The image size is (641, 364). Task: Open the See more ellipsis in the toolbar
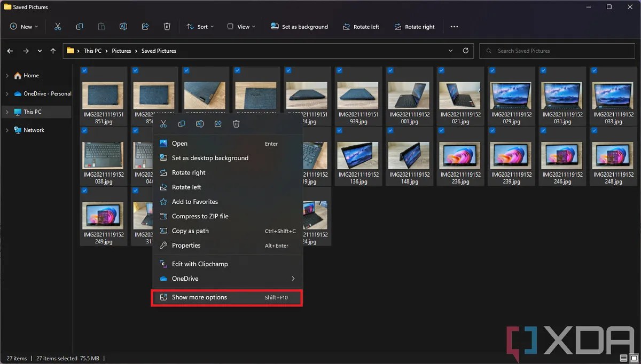click(454, 26)
